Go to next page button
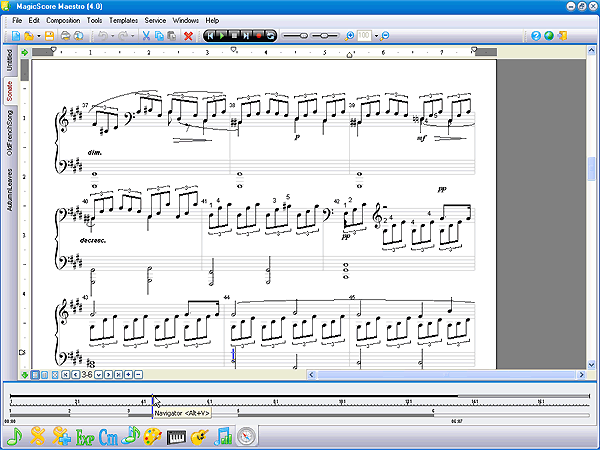This screenshot has height=450, width=600. coord(108,375)
